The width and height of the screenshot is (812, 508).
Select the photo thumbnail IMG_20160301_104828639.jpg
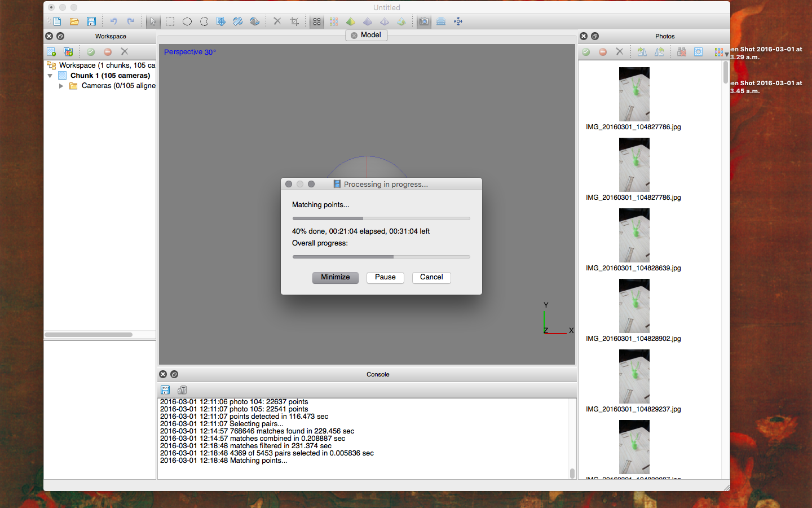click(634, 235)
